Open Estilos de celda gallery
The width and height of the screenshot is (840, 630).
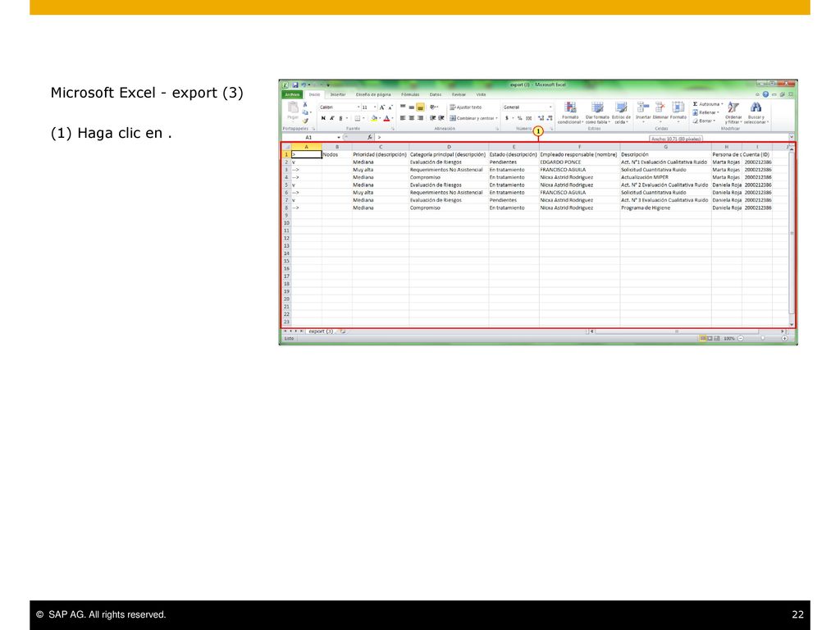click(x=622, y=113)
